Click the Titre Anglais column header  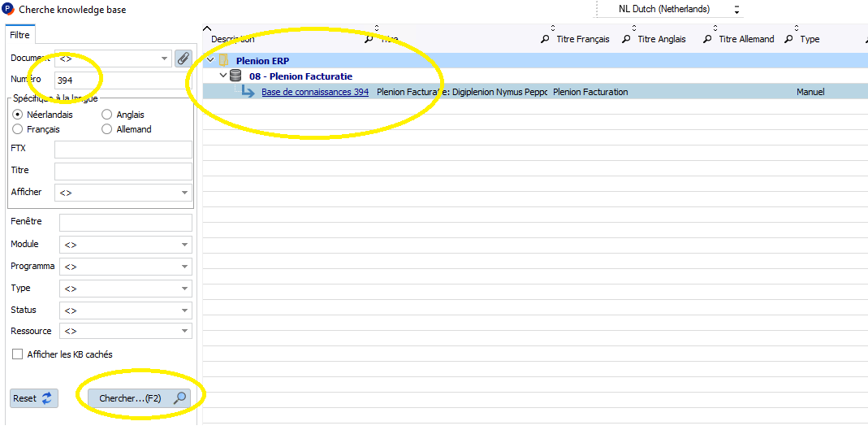coord(662,39)
